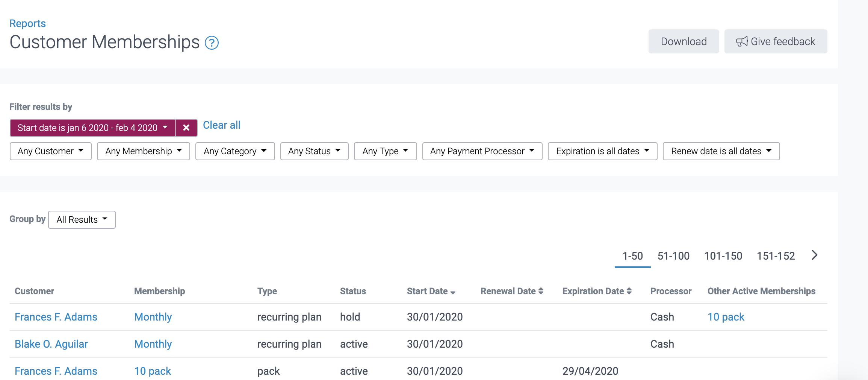This screenshot has width=868, height=380.
Task: Clear all applied filters
Action: coord(221,125)
